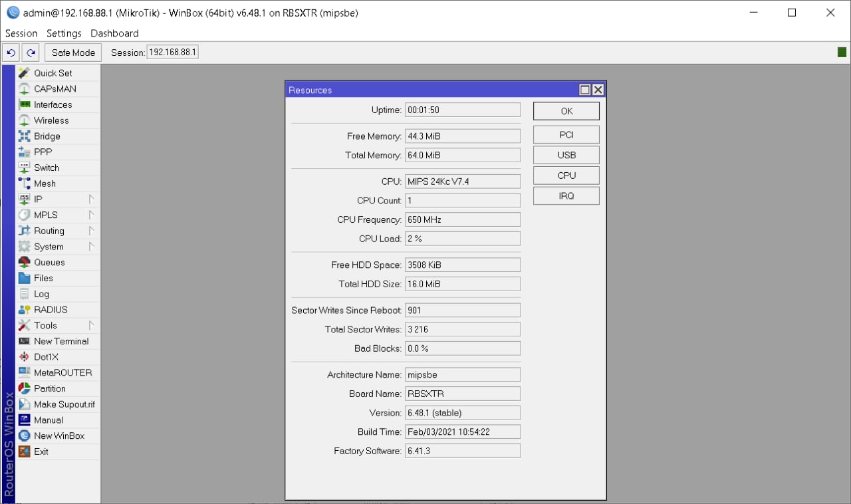851x504 pixels.
Task: Expand the IP submenu arrow
Action: pos(91,199)
